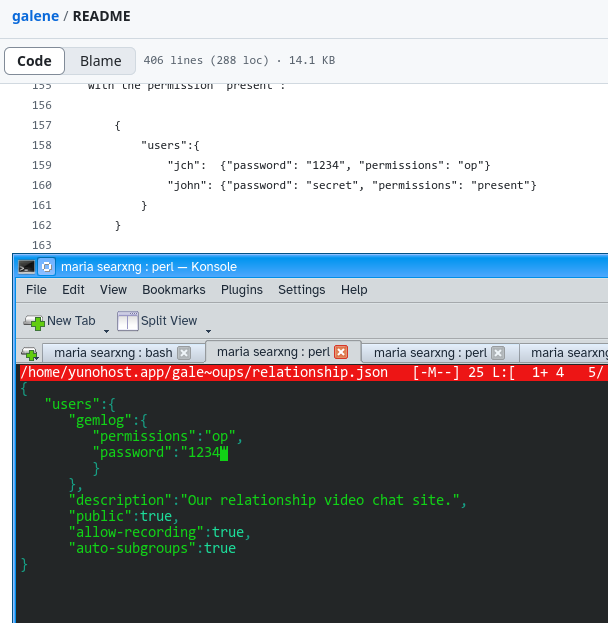Image resolution: width=608 pixels, height=623 pixels.
Task: Click line number 160 in README
Action: [42, 185]
